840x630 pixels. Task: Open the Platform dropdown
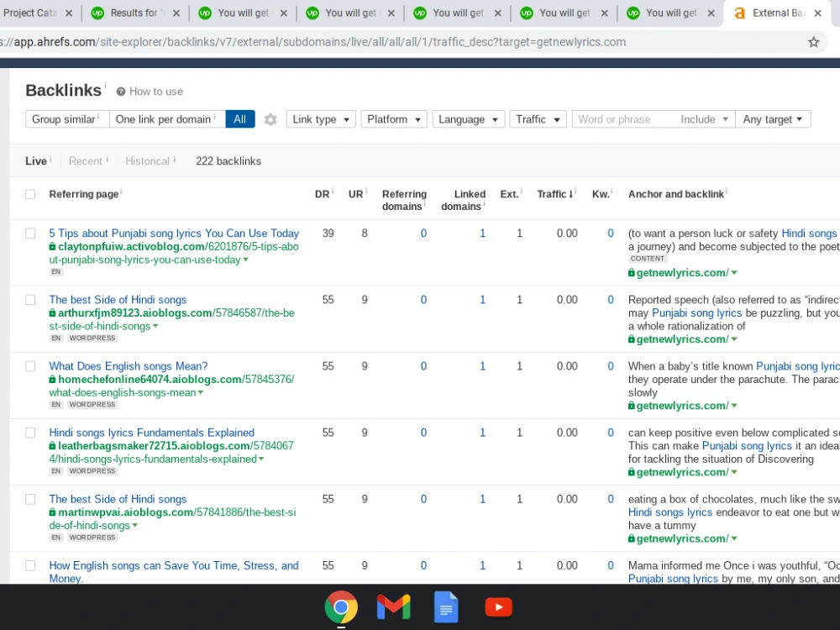pos(394,119)
